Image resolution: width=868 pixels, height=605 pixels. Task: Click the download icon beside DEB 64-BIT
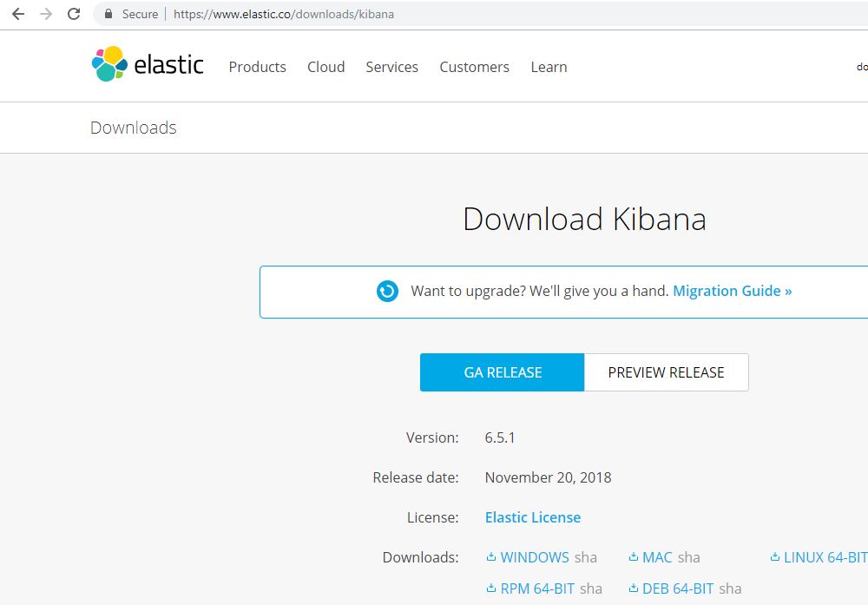point(634,589)
